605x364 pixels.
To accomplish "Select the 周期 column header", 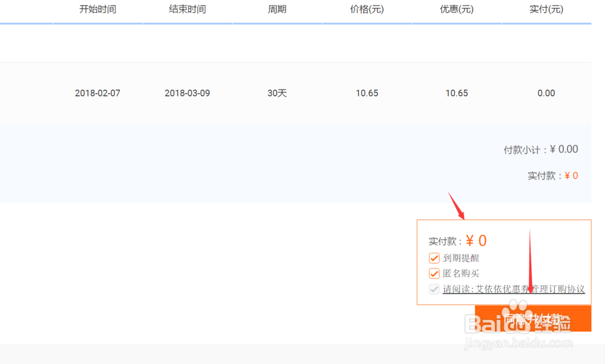I will point(277,9).
